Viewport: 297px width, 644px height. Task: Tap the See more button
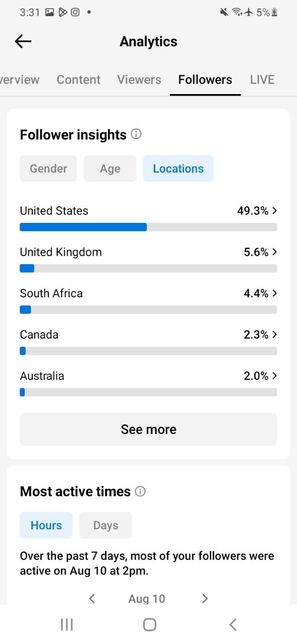click(148, 429)
